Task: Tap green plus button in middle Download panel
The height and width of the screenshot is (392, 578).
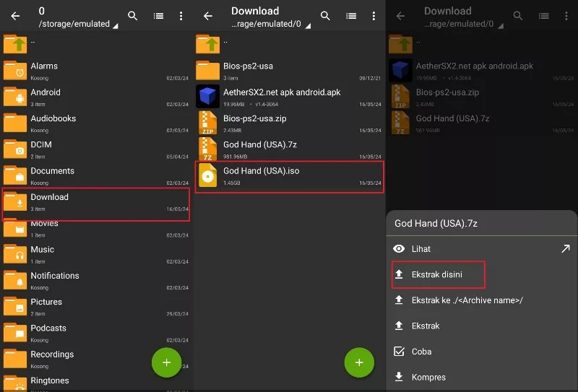Action: [359, 362]
